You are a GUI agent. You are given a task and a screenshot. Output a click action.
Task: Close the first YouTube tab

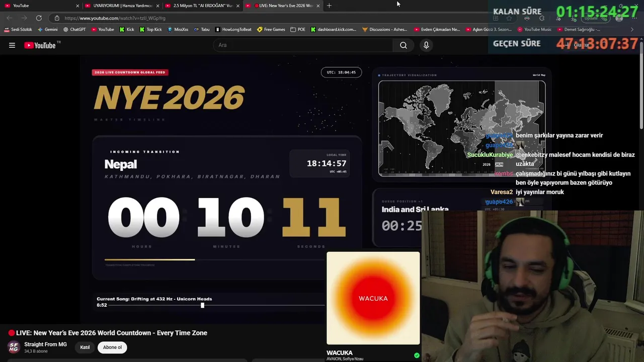77,6
